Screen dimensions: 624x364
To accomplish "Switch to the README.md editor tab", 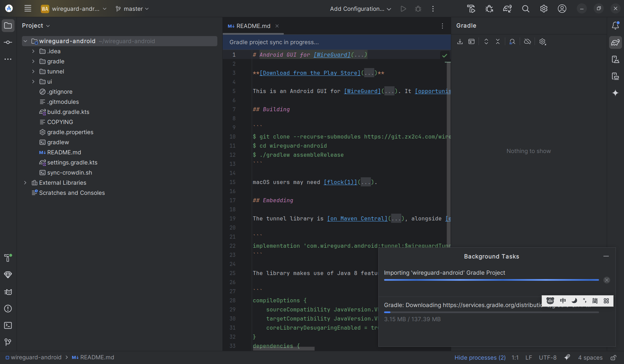I will (253, 26).
